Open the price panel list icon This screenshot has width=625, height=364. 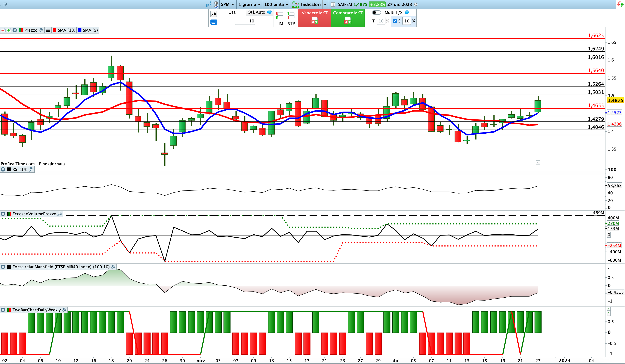(x=48, y=30)
